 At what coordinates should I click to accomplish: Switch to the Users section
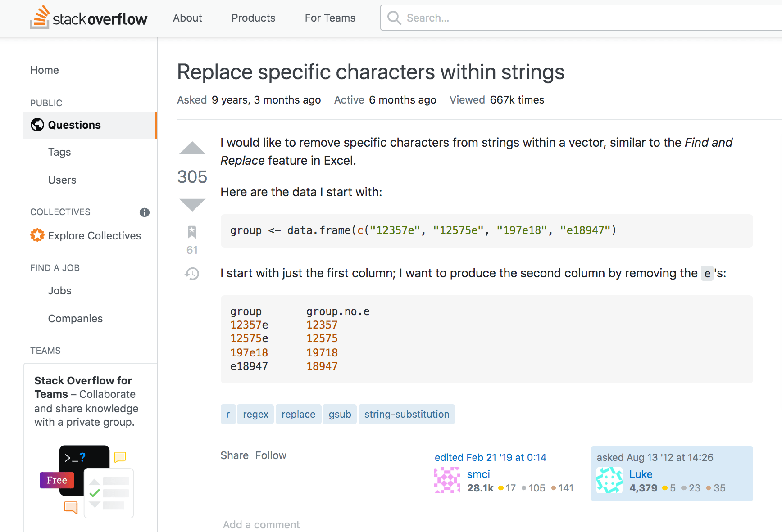click(62, 180)
